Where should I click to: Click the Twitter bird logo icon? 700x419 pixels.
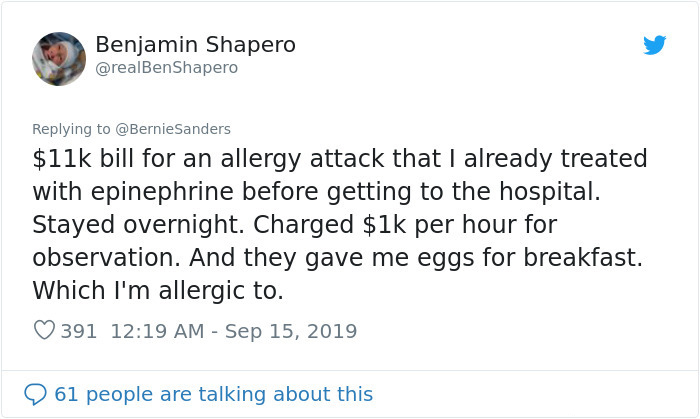pyautogui.click(x=655, y=45)
